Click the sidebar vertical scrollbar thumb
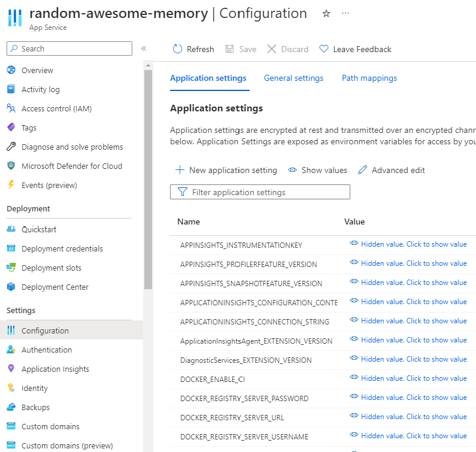Screen dimensions: 476x452 (x=148, y=179)
